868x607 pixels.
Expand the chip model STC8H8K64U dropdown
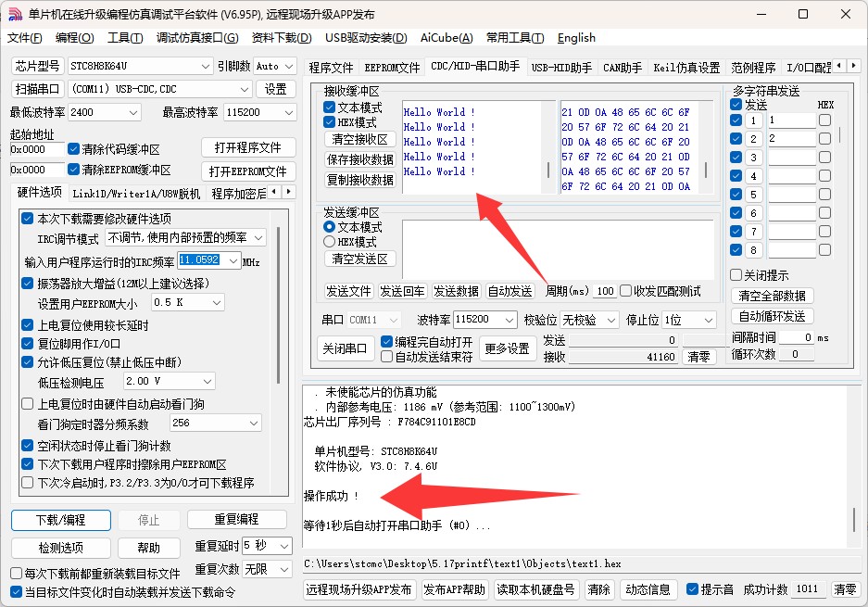[x=206, y=67]
